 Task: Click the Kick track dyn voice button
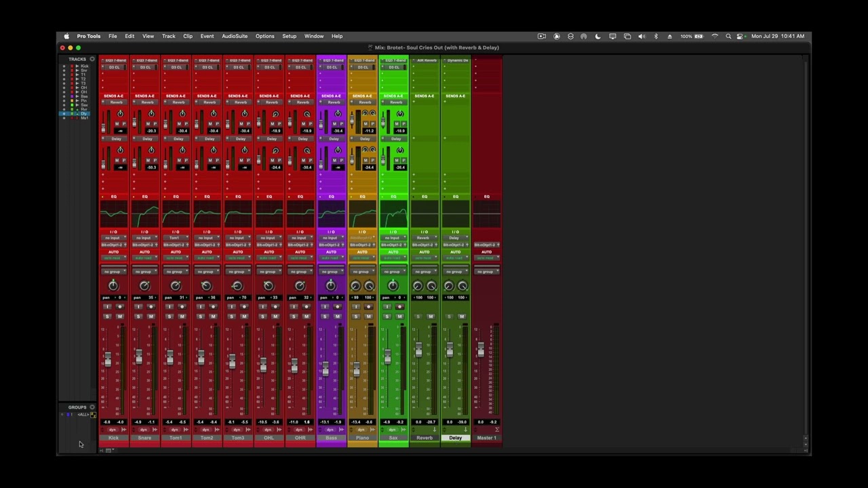coord(113,430)
